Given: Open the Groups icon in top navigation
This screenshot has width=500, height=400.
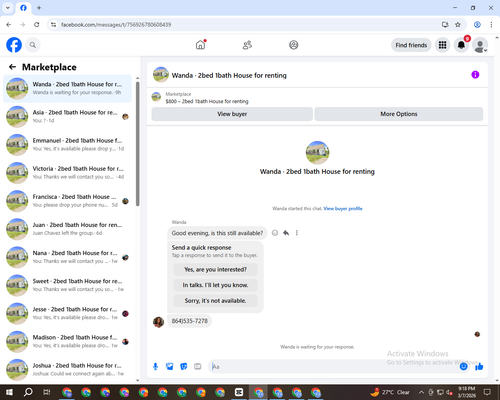Looking at the screenshot, I should pos(294,45).
